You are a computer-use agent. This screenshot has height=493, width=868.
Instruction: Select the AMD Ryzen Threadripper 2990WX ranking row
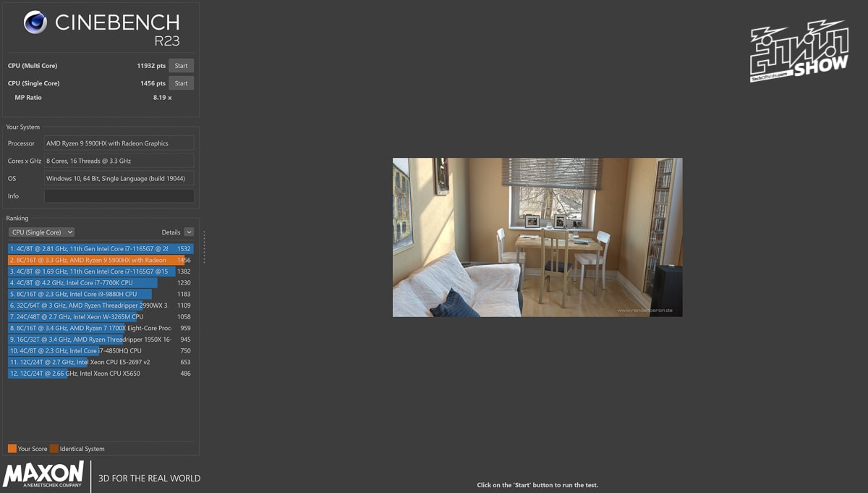101,306
